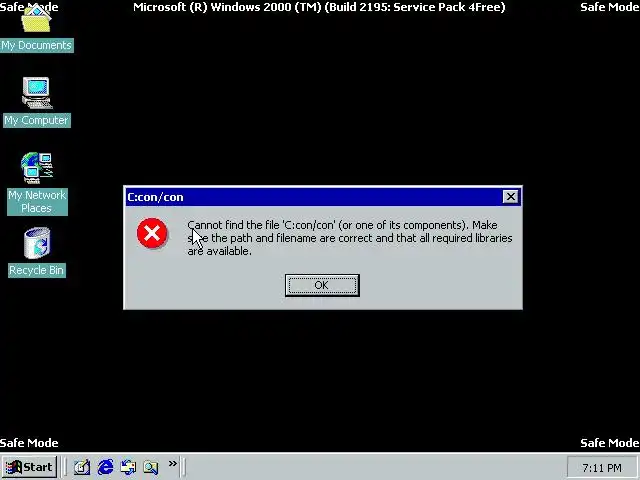Image resolution: width=640 pixels, height=480 pixels.
Task: Click the Recycle Bin label text
Action: [x=37, y=270]
